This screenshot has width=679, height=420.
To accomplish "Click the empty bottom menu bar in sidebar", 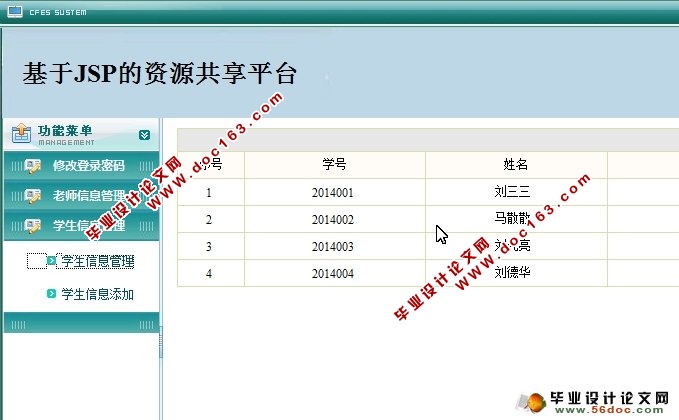I will click(81, 323).
